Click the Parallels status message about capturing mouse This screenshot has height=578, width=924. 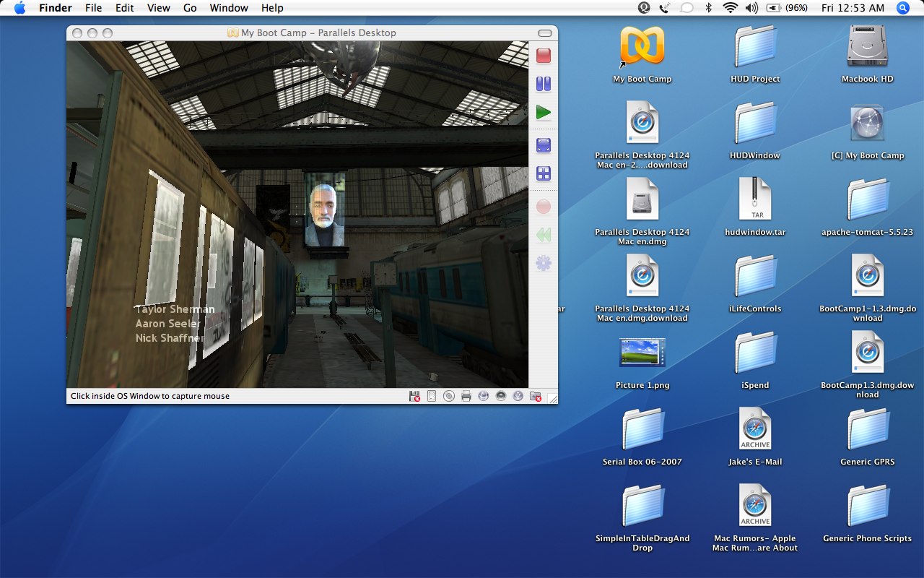(x=150, y=396)
